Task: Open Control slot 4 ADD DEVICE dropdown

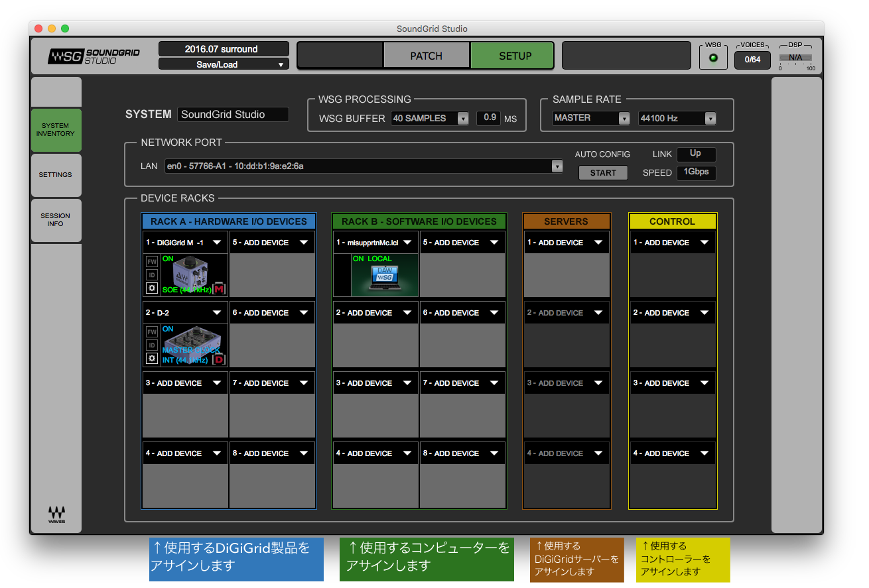Action: pos(673,453)
